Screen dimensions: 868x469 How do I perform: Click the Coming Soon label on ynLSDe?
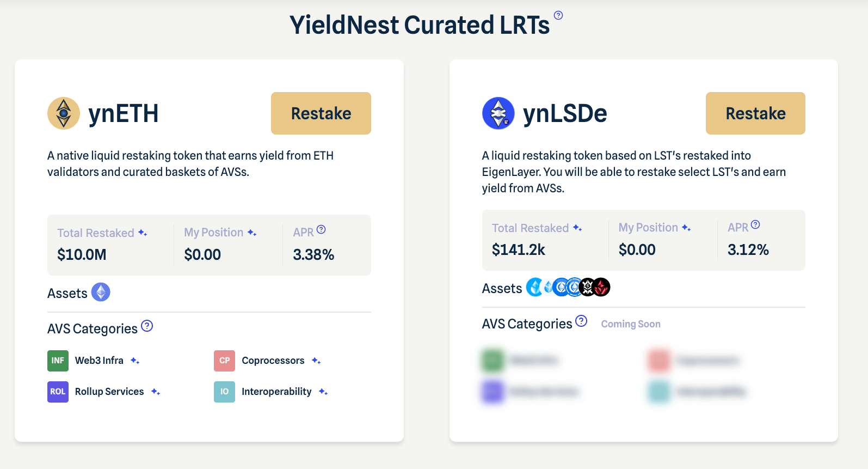pyautogui.click(x=631, y=324)
